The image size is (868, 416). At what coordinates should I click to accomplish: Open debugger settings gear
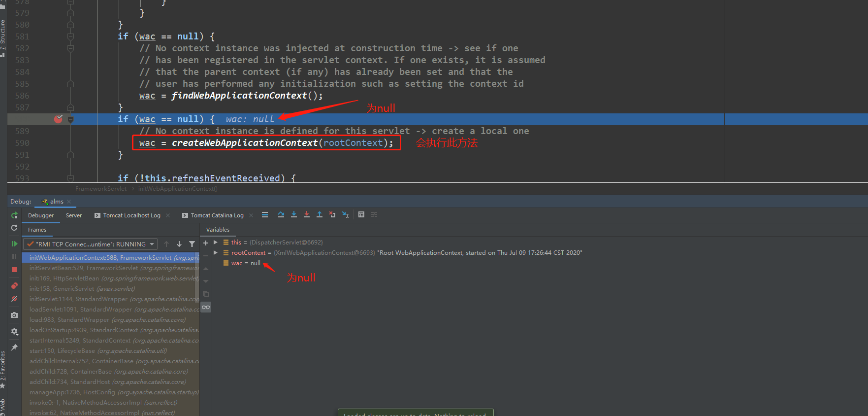[x=14, y=331]
